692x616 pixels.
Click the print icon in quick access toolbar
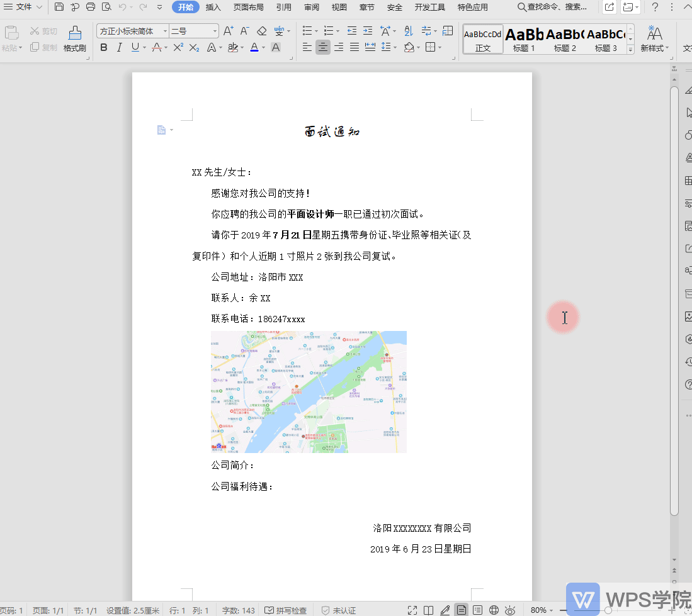click(91, 8)
